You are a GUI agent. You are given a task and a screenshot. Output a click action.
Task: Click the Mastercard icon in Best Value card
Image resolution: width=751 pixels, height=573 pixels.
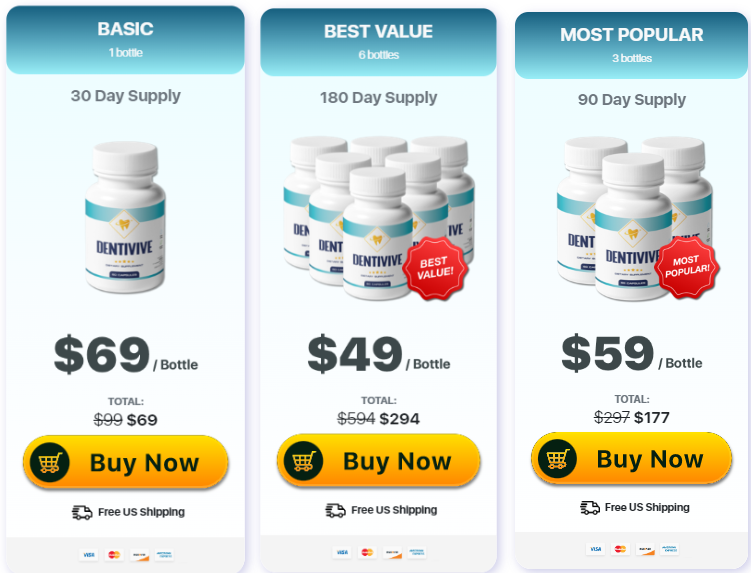coord(367,552)
